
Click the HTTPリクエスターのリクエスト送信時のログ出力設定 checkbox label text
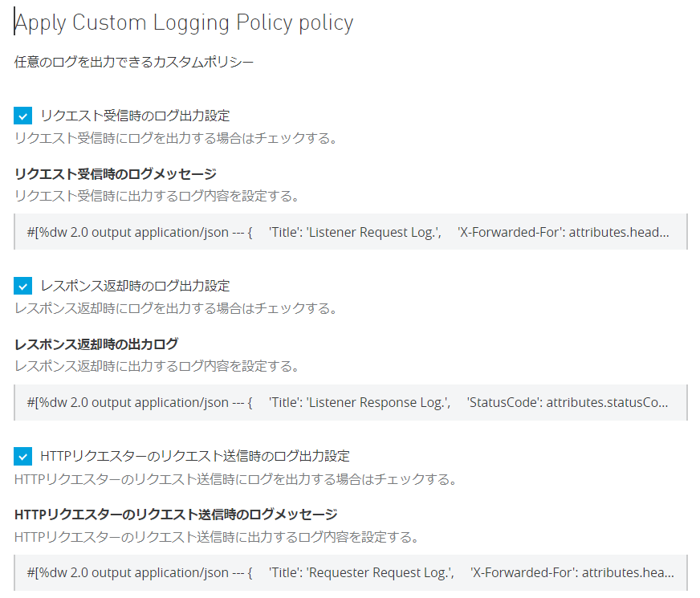tap(195, 456)
